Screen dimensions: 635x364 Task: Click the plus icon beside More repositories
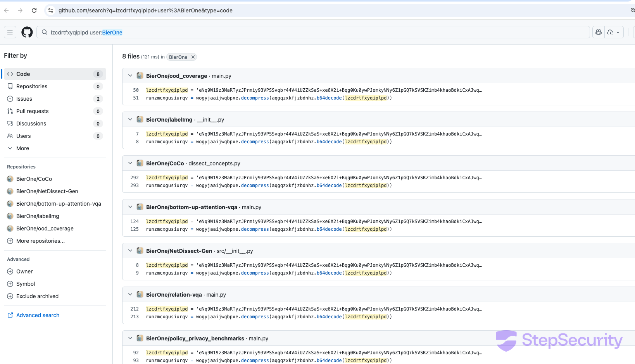pyautogui.click(x=10, y=241)
